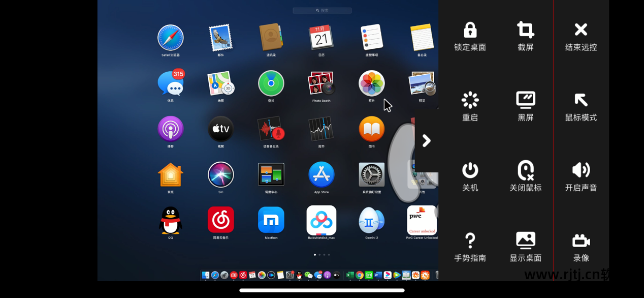Viewport: 644px width, 298px height.
Task: Open the yellow Notes icon in the Dock
Action: [x=280, y=275]
